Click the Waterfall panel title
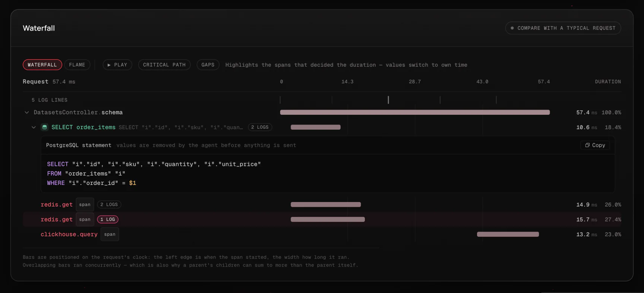644x293 pixels. [x=39, y=28]
